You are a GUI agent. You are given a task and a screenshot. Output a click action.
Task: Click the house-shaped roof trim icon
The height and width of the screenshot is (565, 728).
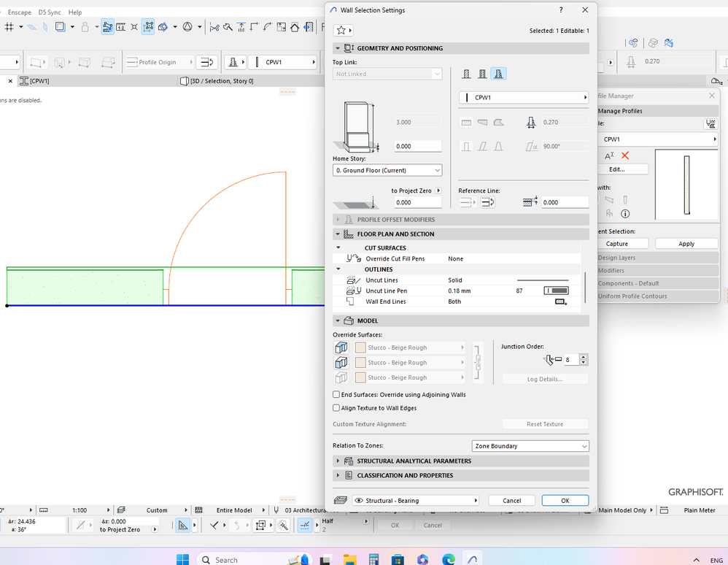[x=295, y=27]
